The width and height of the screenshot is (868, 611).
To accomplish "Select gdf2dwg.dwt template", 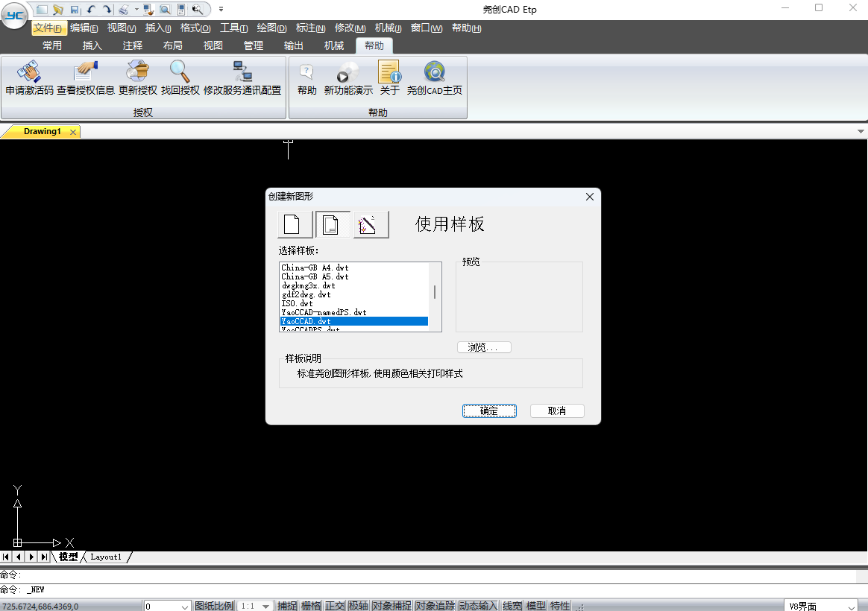I will pyautogui.click(x=354, y=295).
